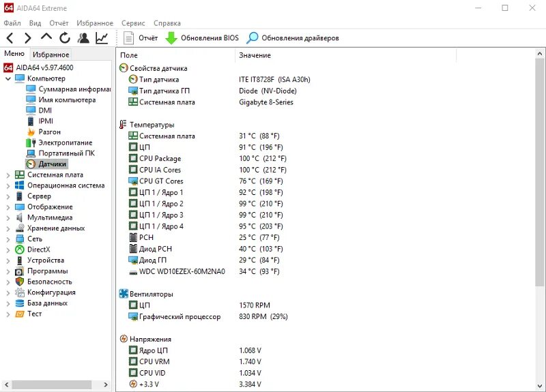
Task: Open the Отчёт menu in menu bar
Action: click(59, 23)
